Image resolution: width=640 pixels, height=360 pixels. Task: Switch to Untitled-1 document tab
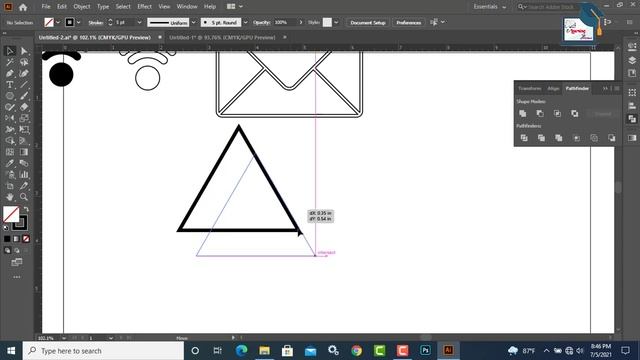pyautogui.click(x=222, y=37)
